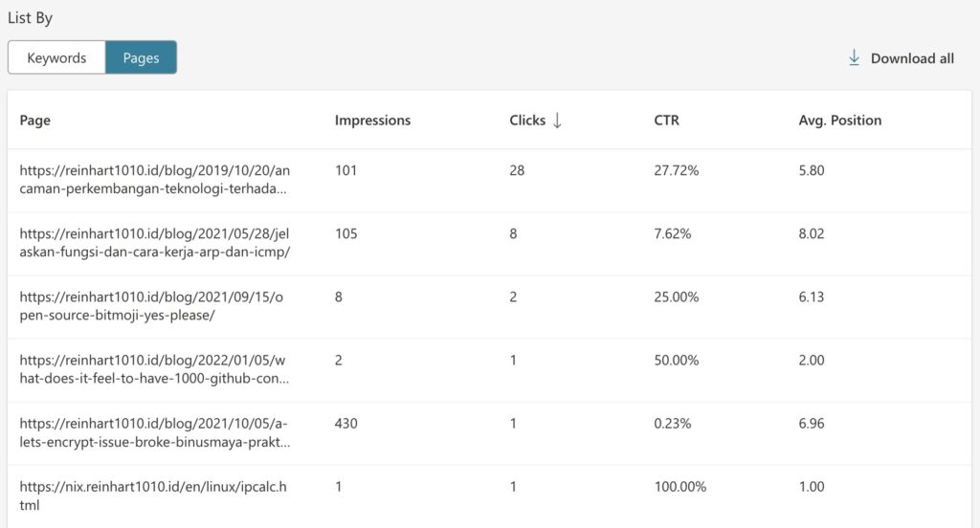Sort by the Avg. Position column header
The height and width of the screenshot is (528, 980).
[x=839, y=121]
